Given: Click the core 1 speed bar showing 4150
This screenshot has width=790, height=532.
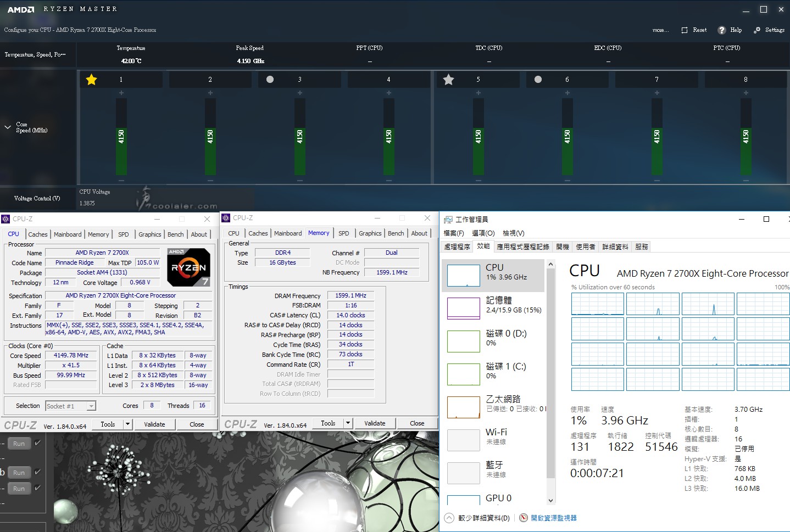Looking at the screenshot, I should [121, 137].
